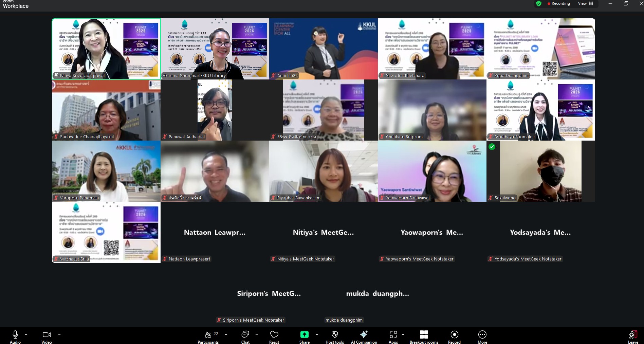644x344 pixels.
Task: Expand the audio settings arrow
Action: 26,334
